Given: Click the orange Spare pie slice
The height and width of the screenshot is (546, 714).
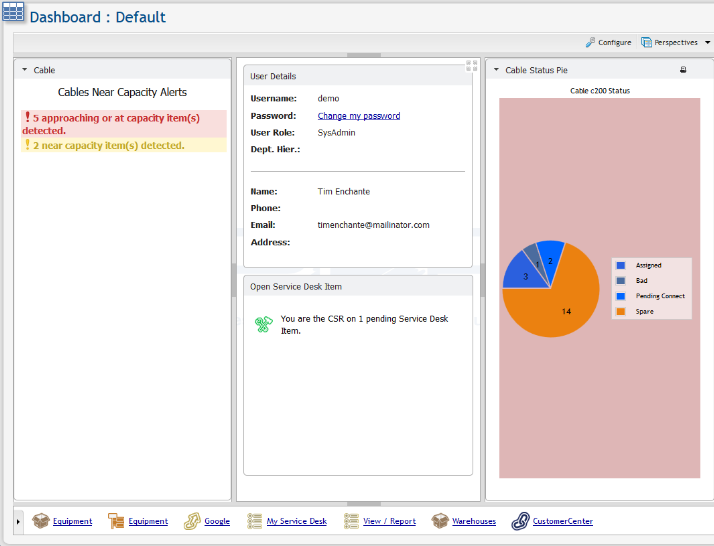Looking at the screenshot, I should (x=557, y=307).
